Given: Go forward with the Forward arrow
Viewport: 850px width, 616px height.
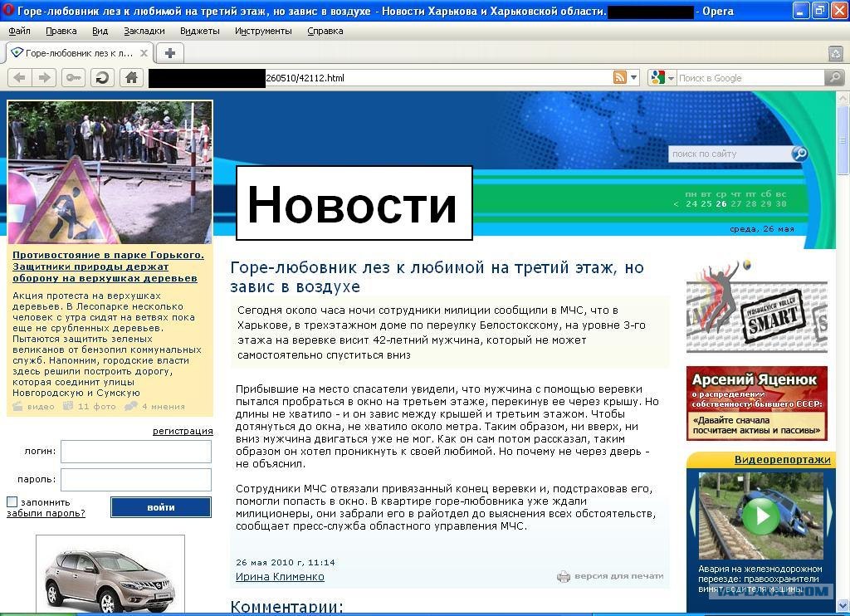Looking at the screenshot, I should tap(45, 78).
